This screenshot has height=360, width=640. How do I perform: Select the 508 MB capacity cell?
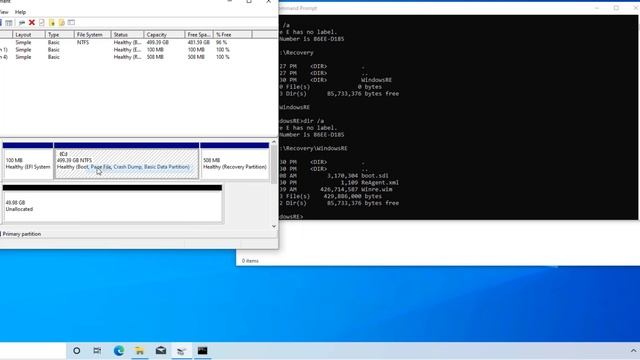coord(155,57)
